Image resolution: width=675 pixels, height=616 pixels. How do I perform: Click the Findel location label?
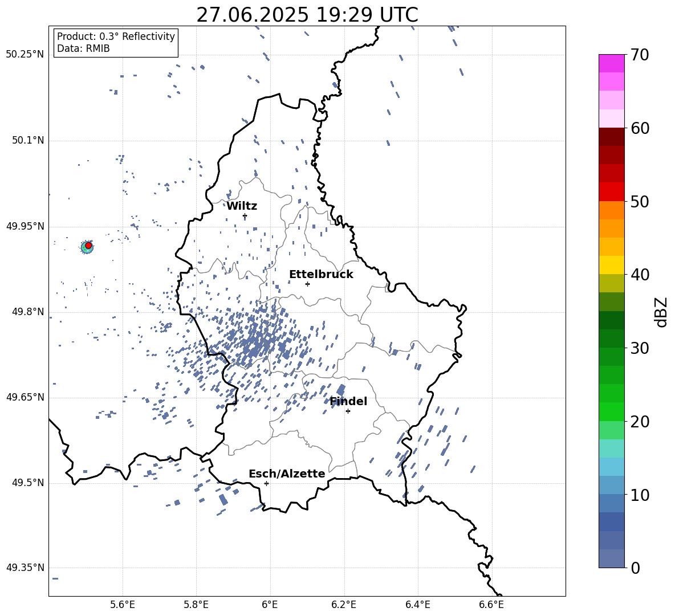348,401
